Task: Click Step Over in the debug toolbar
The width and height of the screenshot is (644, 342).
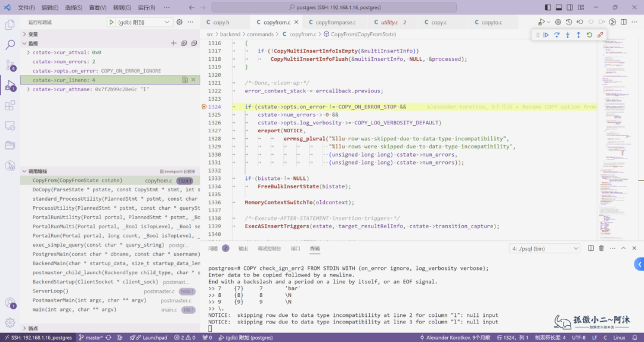Action: tap(556, 35)
